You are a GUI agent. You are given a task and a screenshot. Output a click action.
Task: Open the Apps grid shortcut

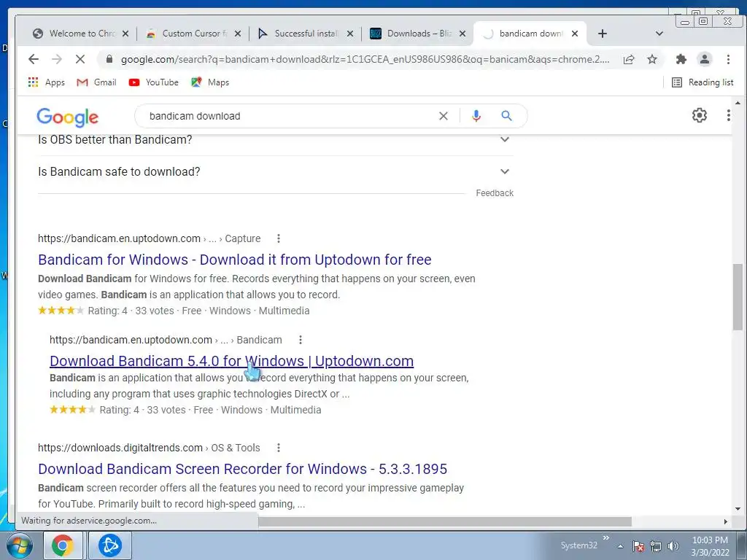tap(47, 82)
